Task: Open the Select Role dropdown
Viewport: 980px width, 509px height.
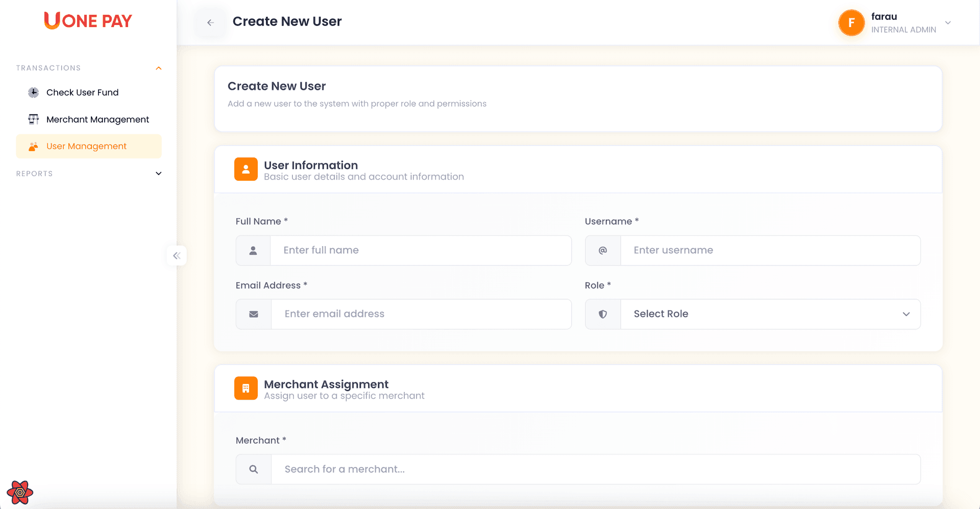Action: click(770, 314)
